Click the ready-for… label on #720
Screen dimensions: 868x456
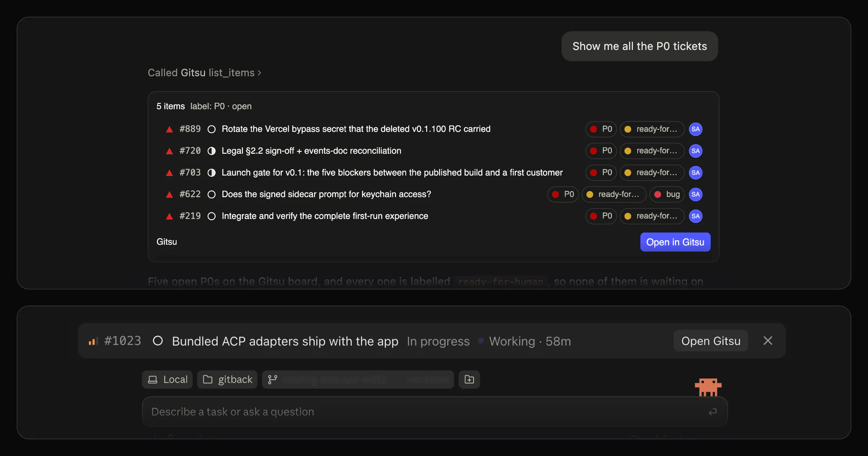[652, 151]
